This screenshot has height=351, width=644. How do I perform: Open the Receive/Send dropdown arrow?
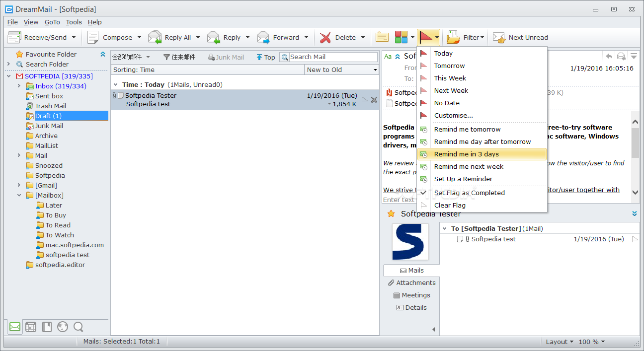point(74,37)
